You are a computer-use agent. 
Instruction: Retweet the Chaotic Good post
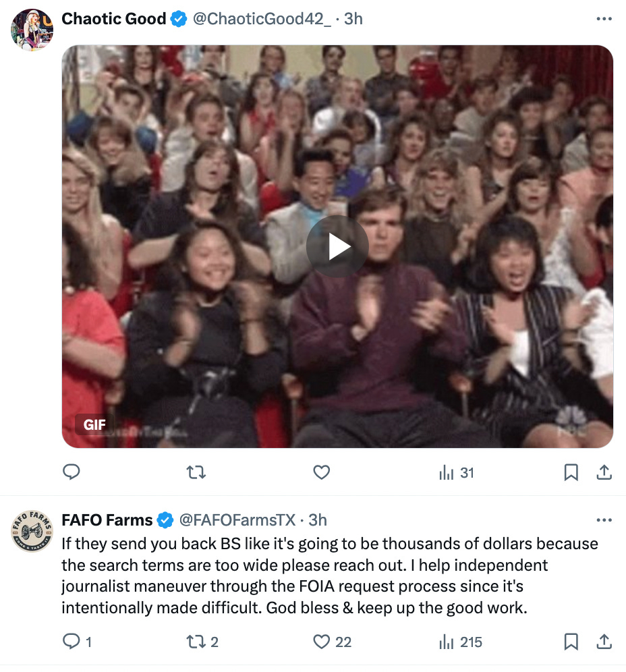pos(196,472)
